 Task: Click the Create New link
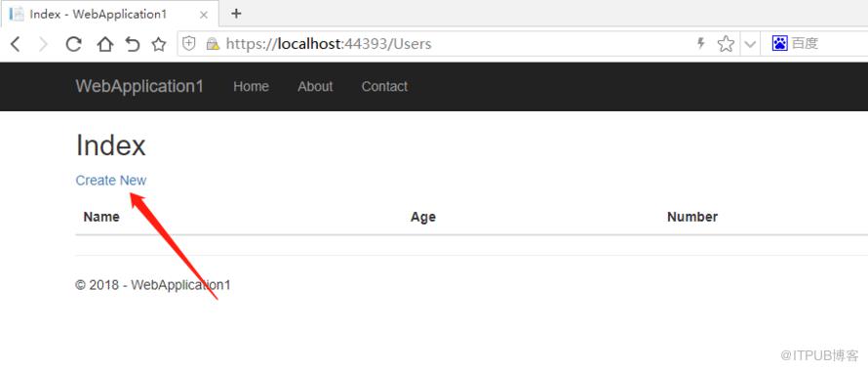click(111, 181)
